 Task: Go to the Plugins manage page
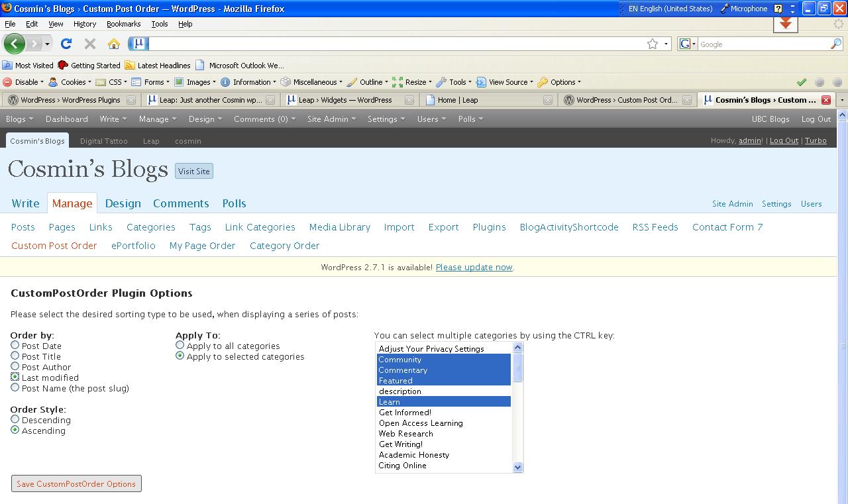coord(489,227)
